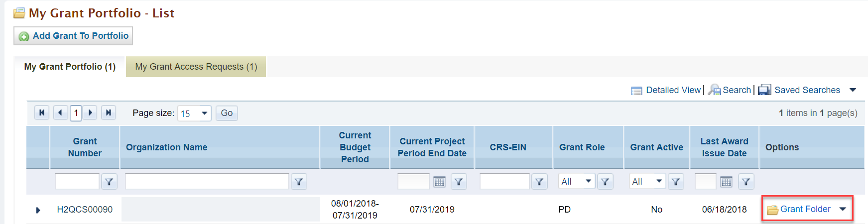Click the Organization Name filter icon
Image resolution: width=868 pixels, height=224 pixels.
tap(299, 182)
